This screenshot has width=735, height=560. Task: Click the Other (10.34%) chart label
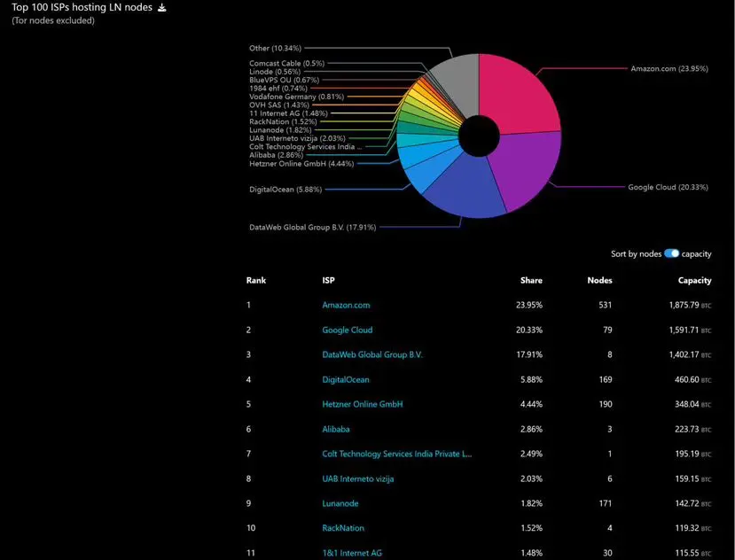pyautogui.click(x=275, y=48)
